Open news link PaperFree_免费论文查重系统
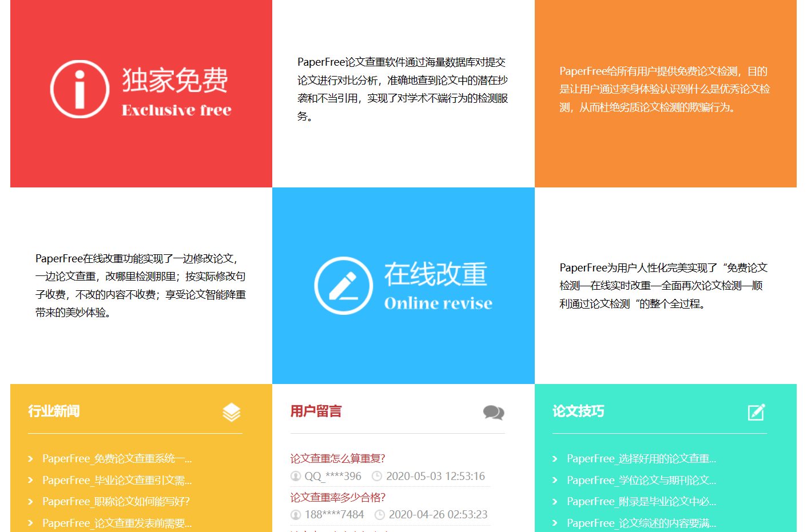 pos(117,459)
